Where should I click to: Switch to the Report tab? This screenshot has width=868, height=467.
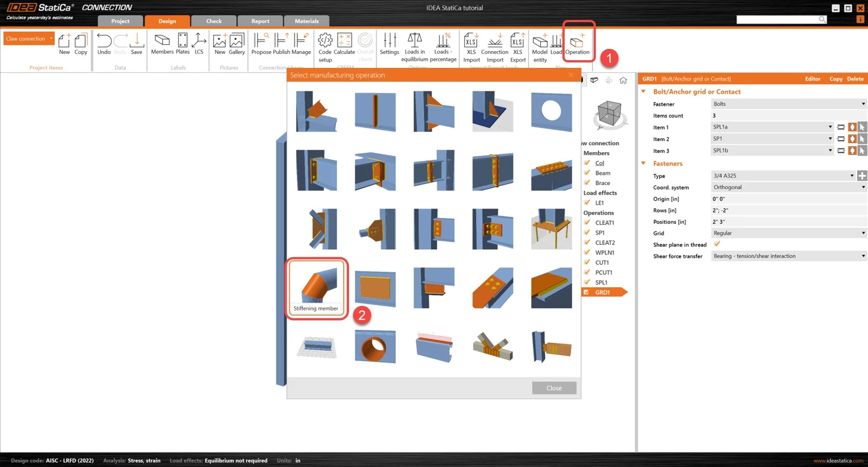[x=260, y=21]
